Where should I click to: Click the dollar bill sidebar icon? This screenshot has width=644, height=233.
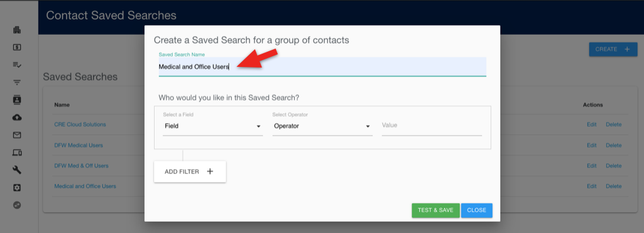click(x=17, y=47)
